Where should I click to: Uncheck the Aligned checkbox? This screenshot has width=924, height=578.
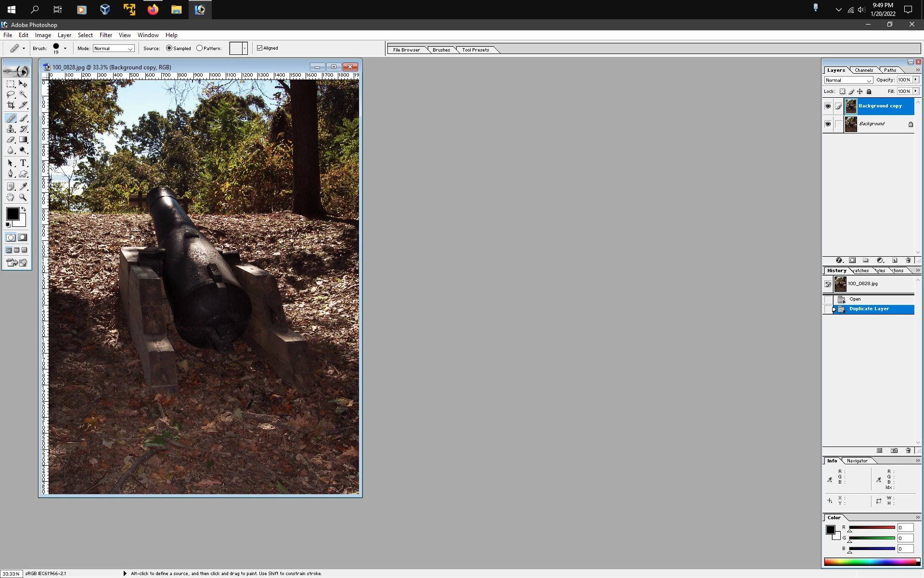pyautogui.click(x=260, y=48)
